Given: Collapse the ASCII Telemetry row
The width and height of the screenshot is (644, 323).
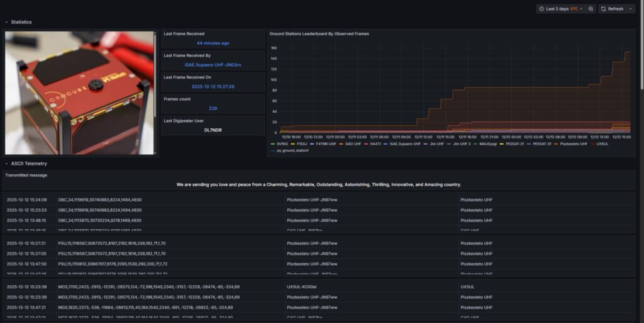Looking at the screenshot, I should (7, 164).
